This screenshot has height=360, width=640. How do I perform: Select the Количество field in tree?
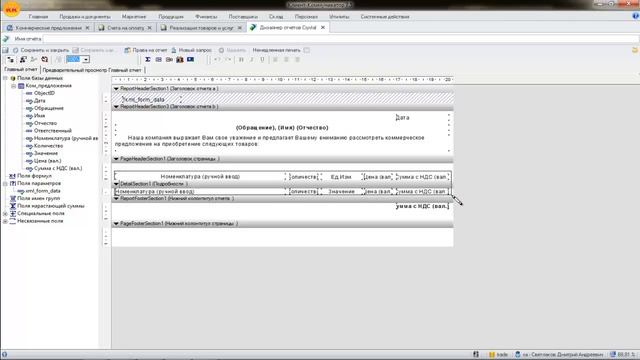(x=48, y=146)
